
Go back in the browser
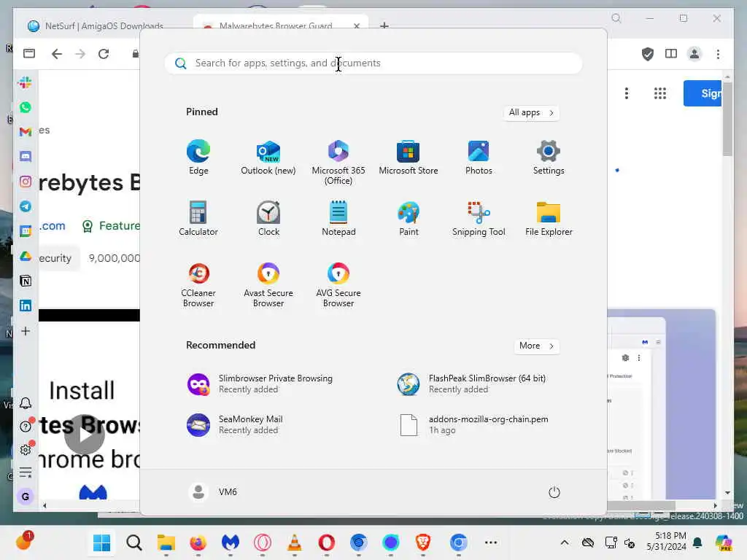coord(57,54)
